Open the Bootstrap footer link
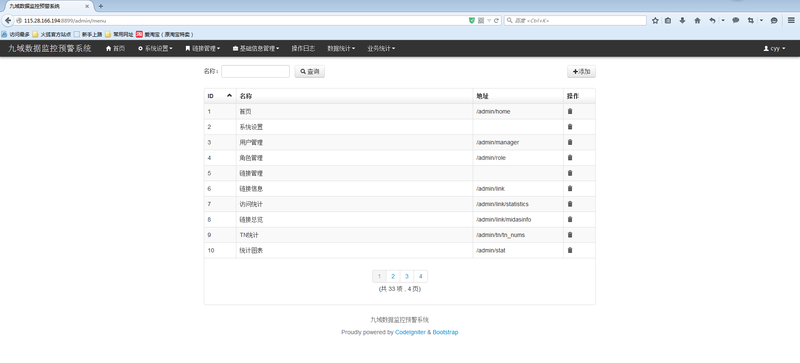Image resolution: width=800 pixels, height=363 pixels. click(x=445, y=332)
